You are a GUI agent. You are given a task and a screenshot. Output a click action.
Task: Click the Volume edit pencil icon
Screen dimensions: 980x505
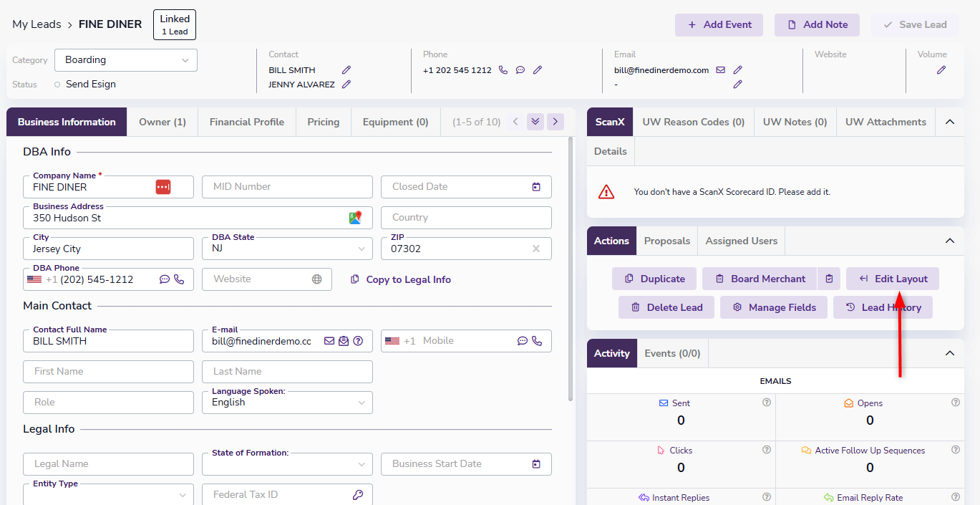click(941, 70)
